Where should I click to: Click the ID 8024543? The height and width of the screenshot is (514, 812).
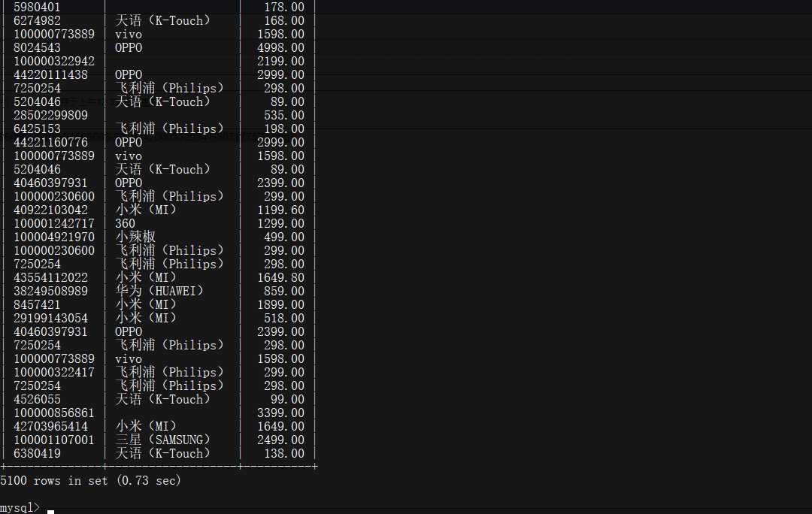(x=37, y=47)
